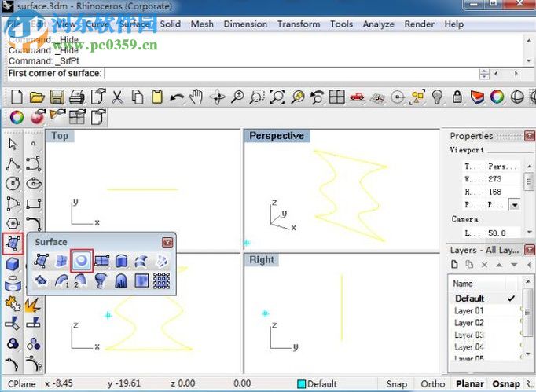Screen dimensions: 536x392
Task: Click the Print icon
Action: (77, 97)
